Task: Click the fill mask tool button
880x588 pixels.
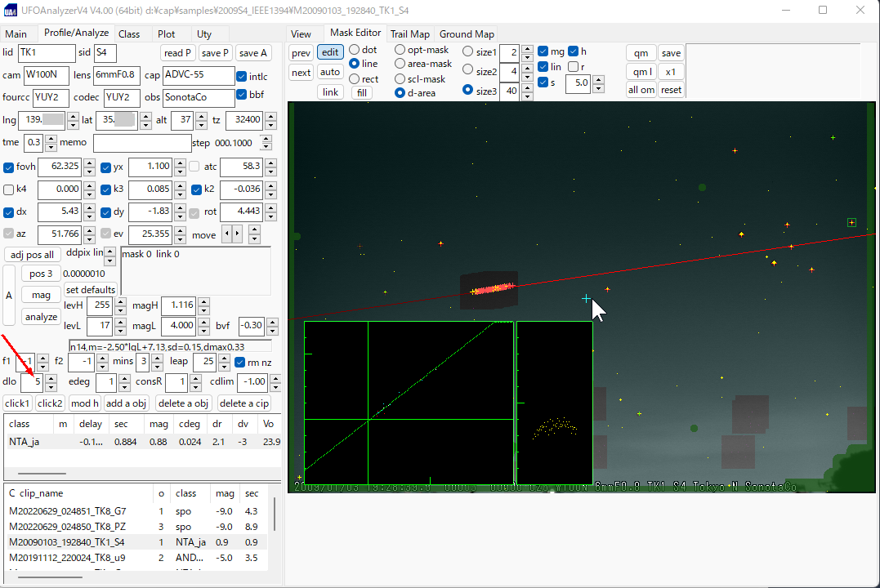Action: tap(362, 92)
